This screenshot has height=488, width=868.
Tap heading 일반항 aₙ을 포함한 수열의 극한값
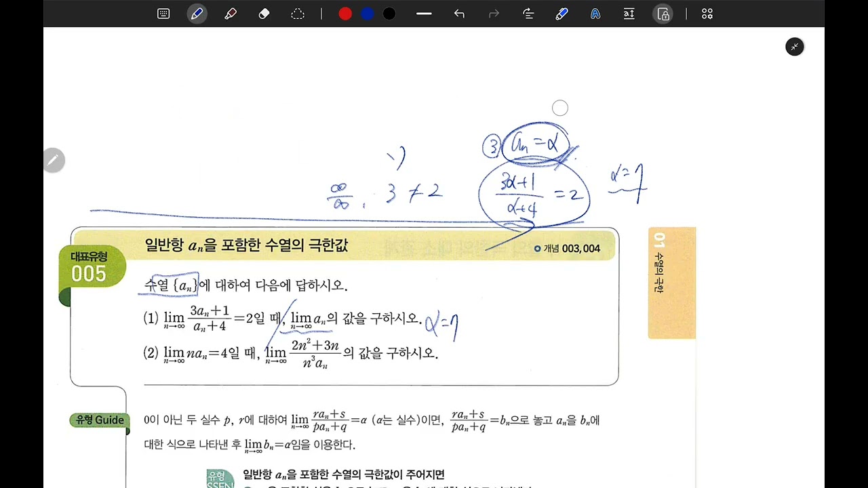pos(246,245)
